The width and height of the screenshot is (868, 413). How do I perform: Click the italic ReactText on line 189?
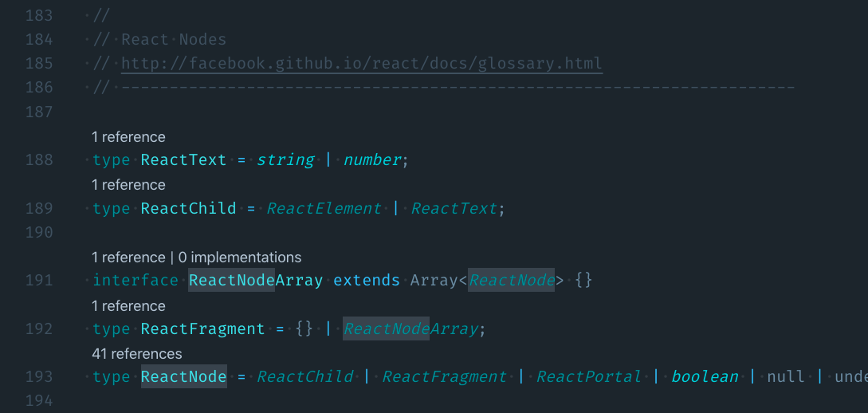(454, 208)
